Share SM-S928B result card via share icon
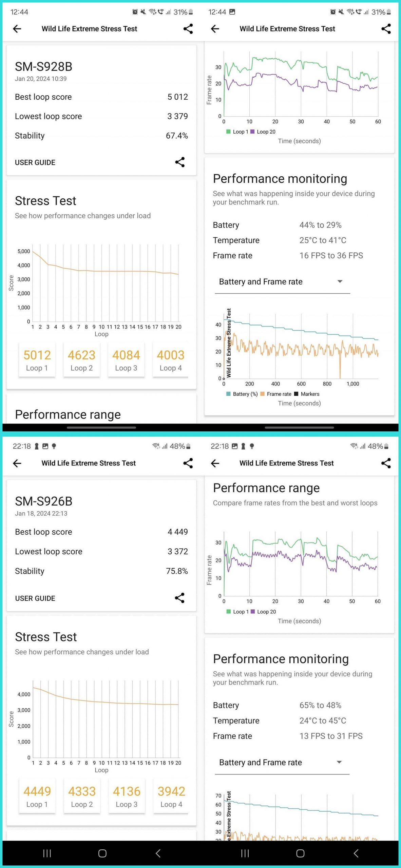401x868 pixels. [180, 162]
